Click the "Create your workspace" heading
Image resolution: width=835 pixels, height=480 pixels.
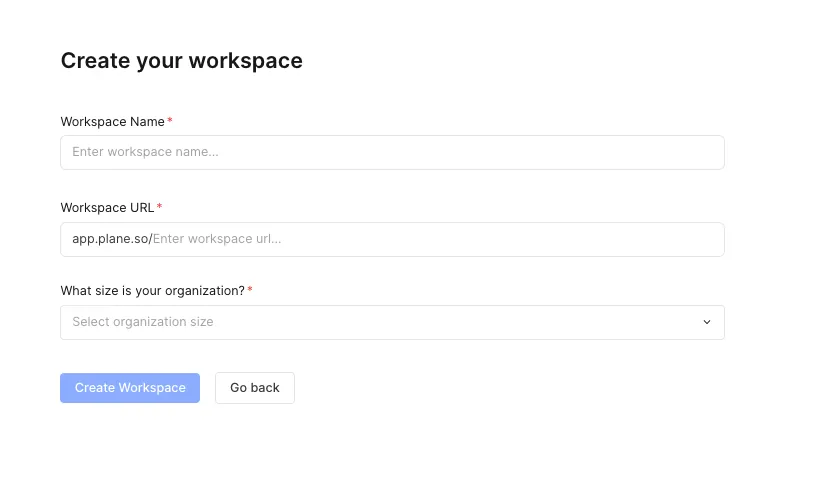[x=181, y=61]
